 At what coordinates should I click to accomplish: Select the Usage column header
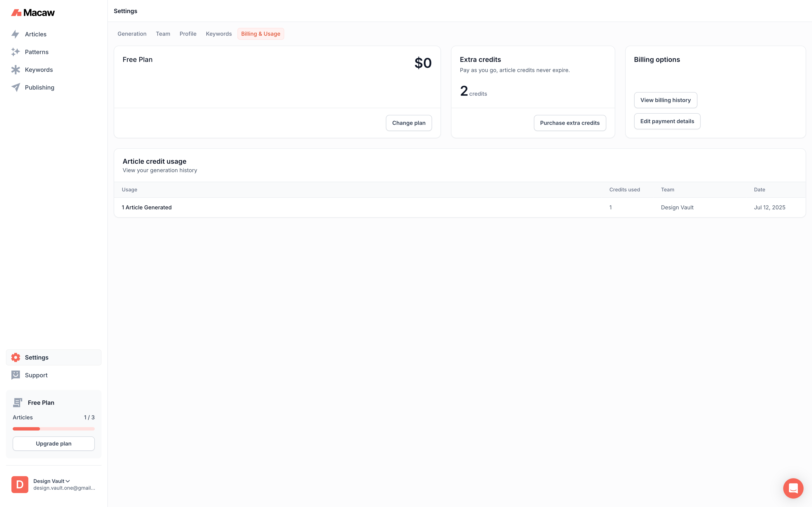(x=129, y=189)
